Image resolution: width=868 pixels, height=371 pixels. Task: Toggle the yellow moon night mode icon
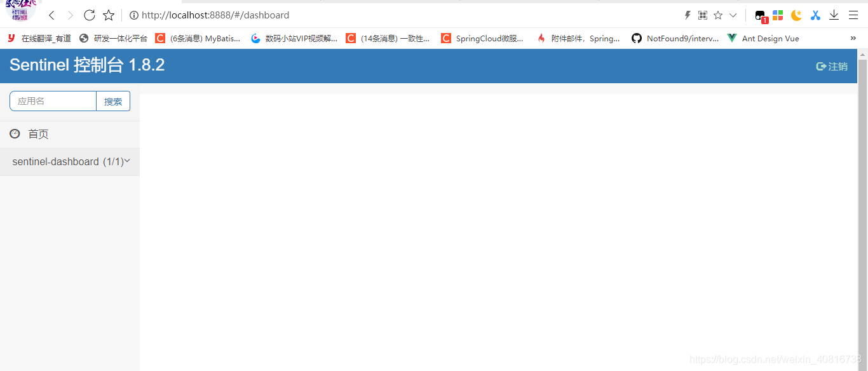796,15
